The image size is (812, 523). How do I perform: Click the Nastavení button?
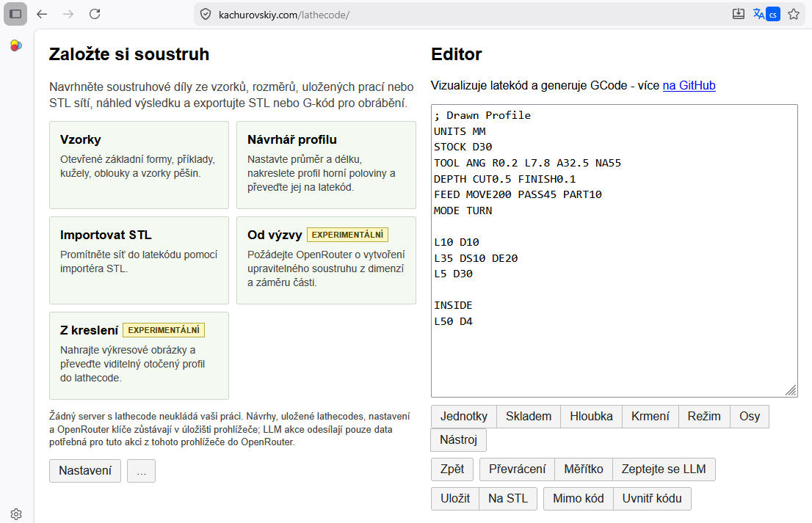click(85, 471)
